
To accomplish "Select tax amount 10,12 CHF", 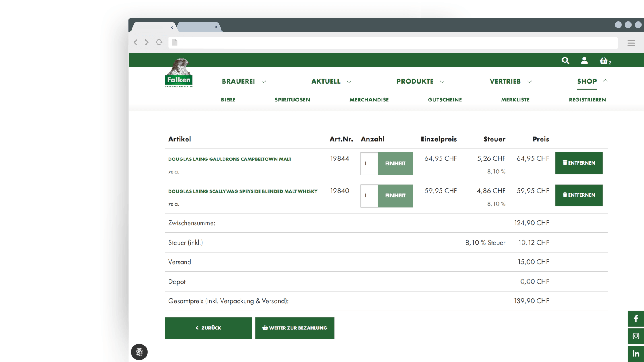I will pos(534,243).
